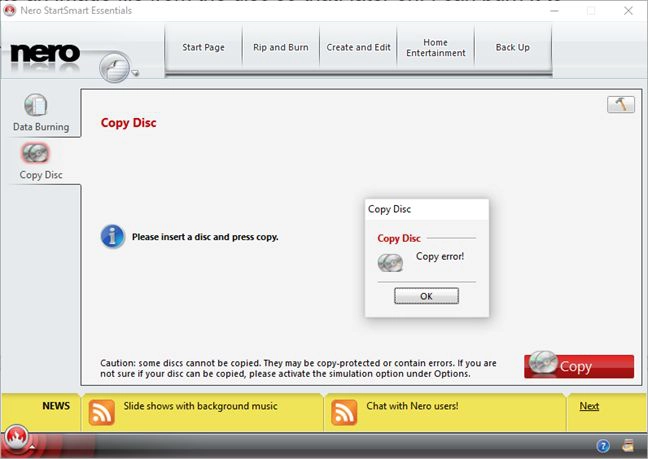648x459 pixels.
Task: Open the Create and Edit tab
Action: (358, 48)
